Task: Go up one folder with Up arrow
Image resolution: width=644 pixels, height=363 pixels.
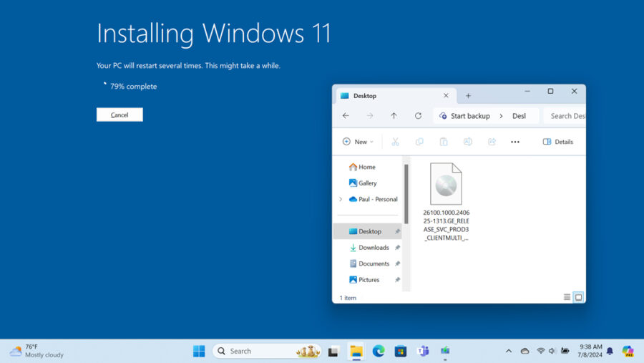Action: [x=394, y=116]
